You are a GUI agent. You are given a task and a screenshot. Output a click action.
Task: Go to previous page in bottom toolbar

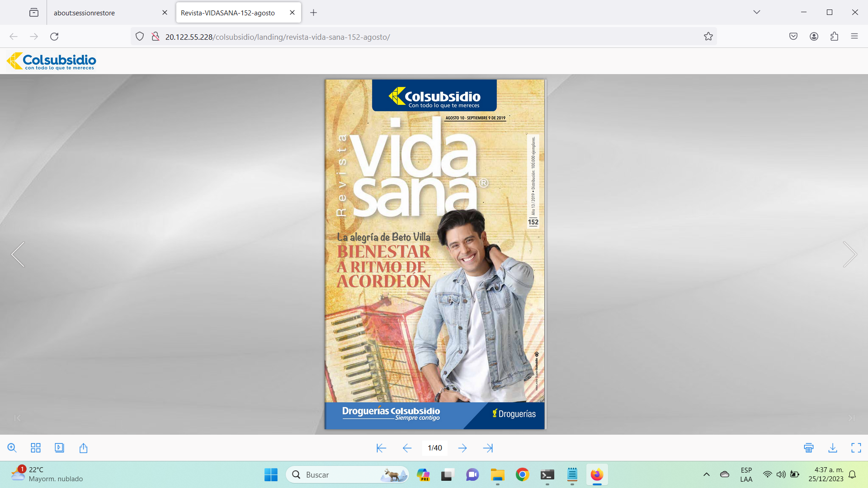pyautogui.click(x=407, y=448)
